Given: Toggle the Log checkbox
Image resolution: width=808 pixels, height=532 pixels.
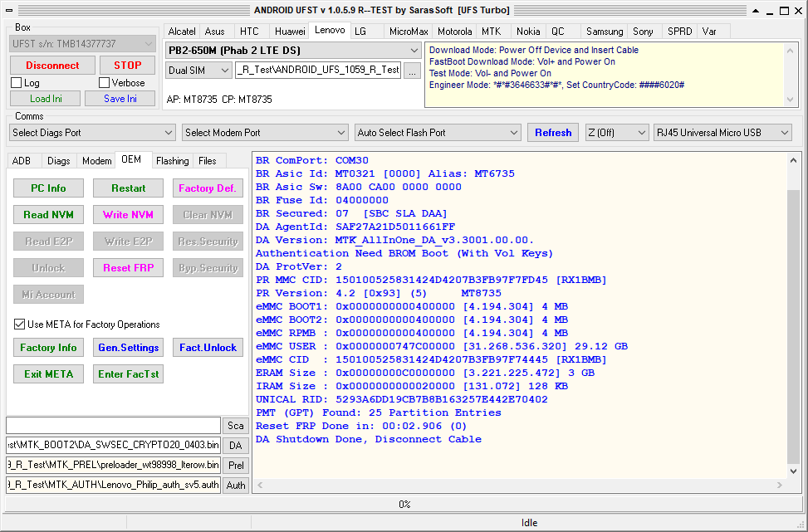Looking at the screenshot, I should pos(16,82).
